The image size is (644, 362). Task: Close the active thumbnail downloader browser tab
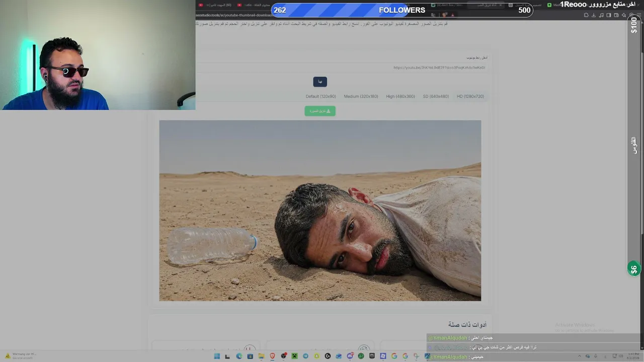click(x=501, y=5)
